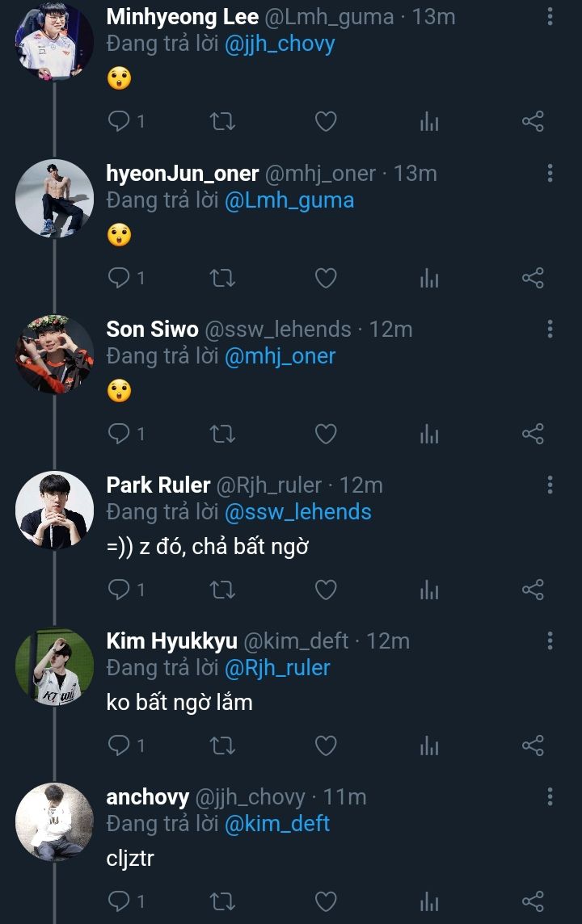Open the @ssw_lehends mention link
582x924 pixels.
tap(297, 511)
